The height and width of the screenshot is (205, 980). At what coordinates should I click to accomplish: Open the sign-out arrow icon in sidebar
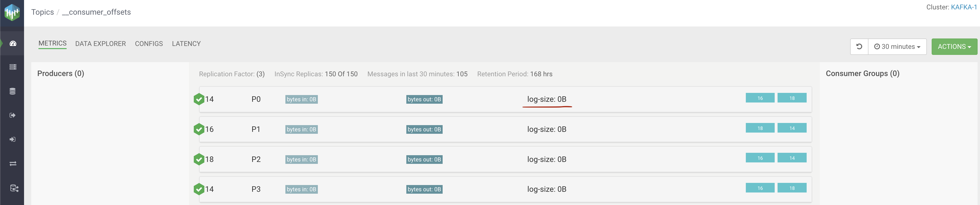coord(13,115)
